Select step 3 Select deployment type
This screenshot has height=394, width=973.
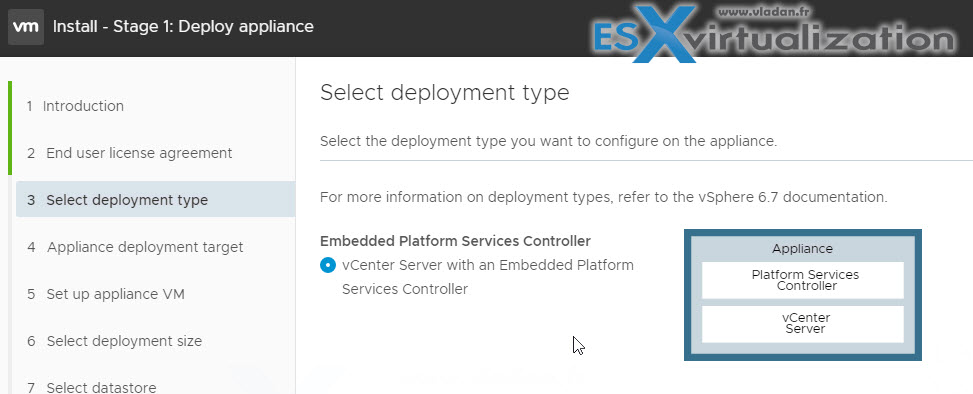pyautogui.click(x=155, y=199)
